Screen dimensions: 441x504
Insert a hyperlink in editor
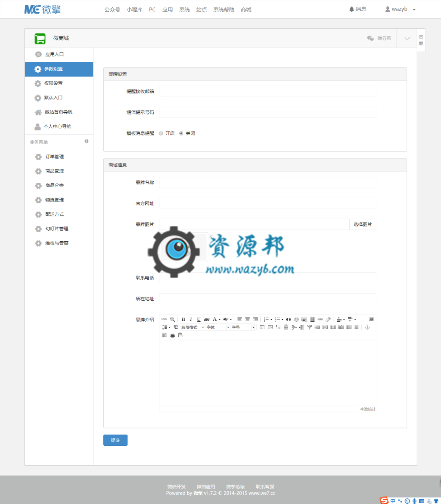tap(320, 319)
